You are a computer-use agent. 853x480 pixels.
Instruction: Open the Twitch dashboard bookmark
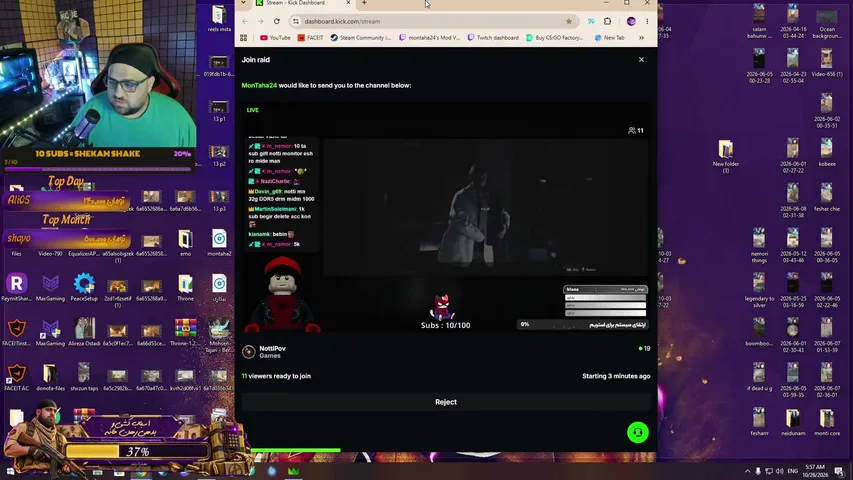click(493, 38)
